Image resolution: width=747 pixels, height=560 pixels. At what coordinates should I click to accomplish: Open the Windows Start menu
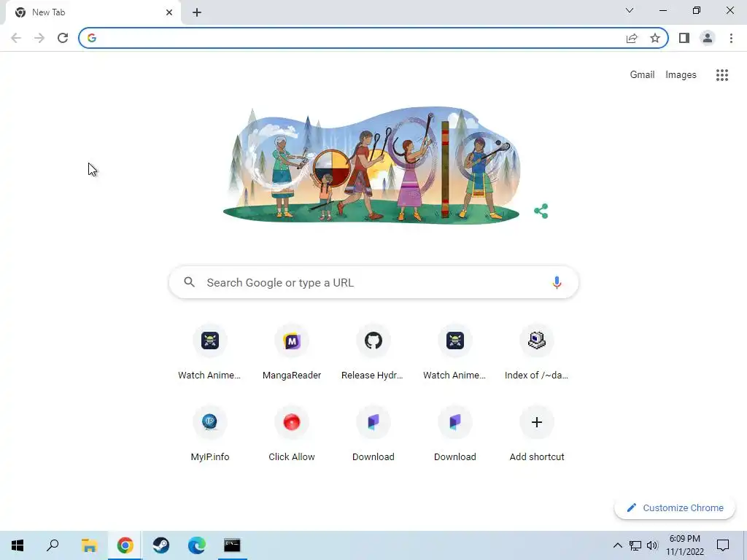(x=18, y=545)
